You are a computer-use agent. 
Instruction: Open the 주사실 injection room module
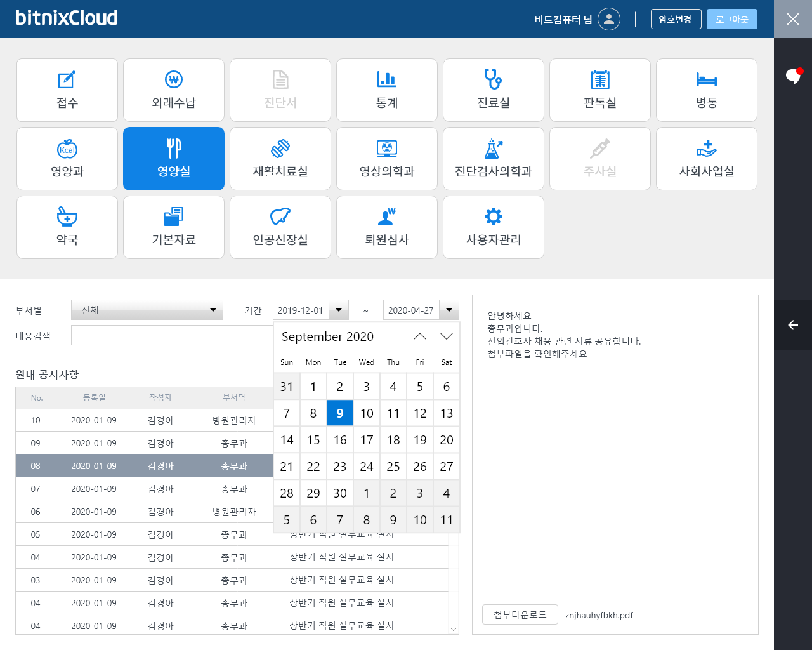(600, 159)
